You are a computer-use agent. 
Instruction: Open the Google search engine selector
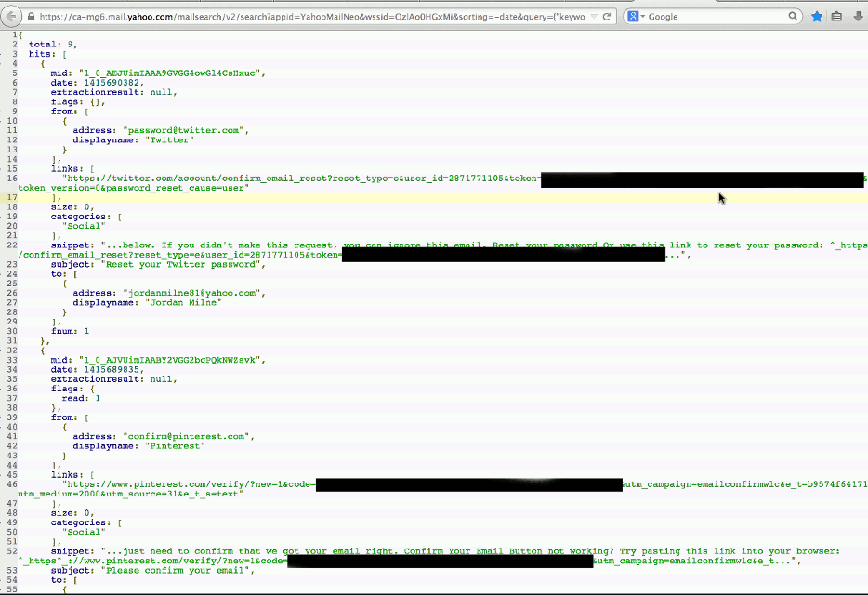pyautogui.click(x=636, y=17)
